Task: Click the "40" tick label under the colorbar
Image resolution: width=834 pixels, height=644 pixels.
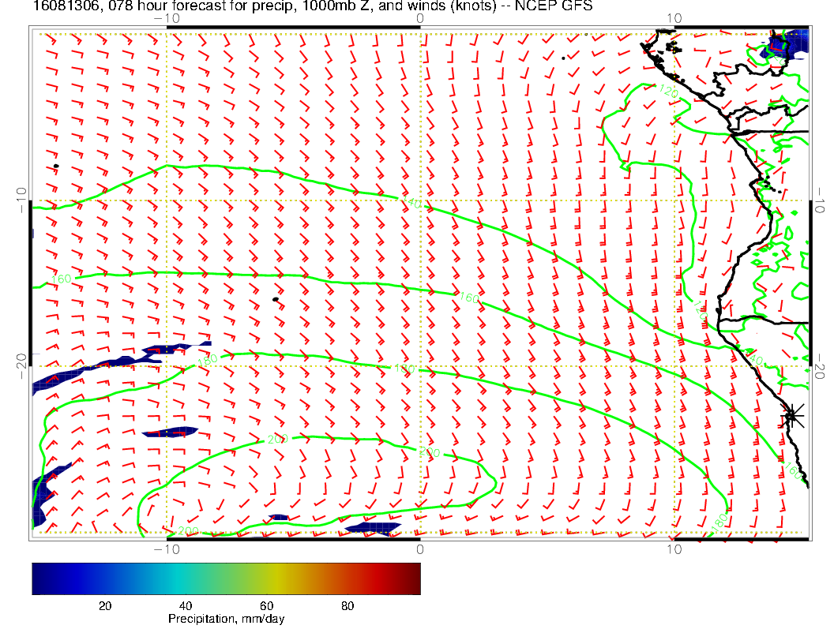Action: (x=186, y=606)
